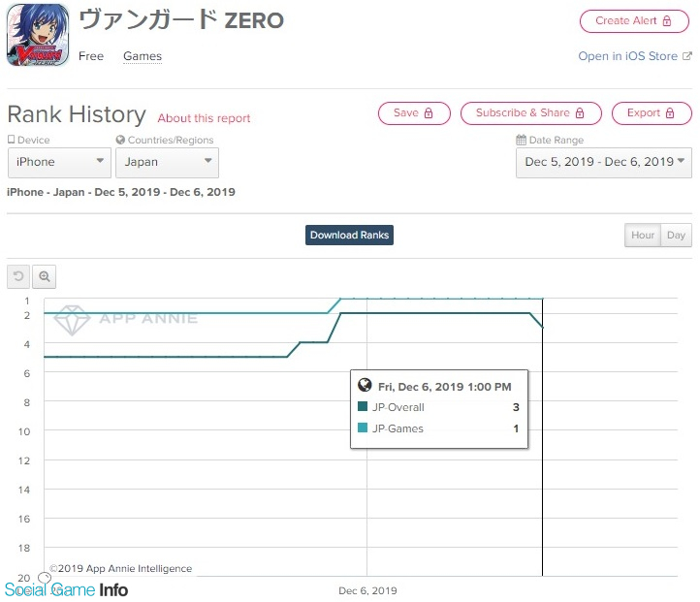Open the Date Range picker dropdown
Viewport: 700px width, 602px height.
click(x=604, y=163)
